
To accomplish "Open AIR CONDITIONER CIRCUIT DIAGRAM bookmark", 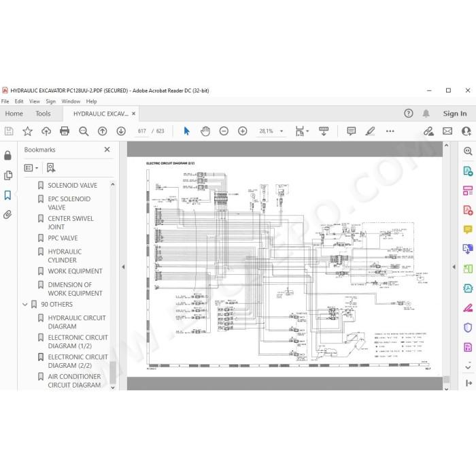I will (74, 381).
